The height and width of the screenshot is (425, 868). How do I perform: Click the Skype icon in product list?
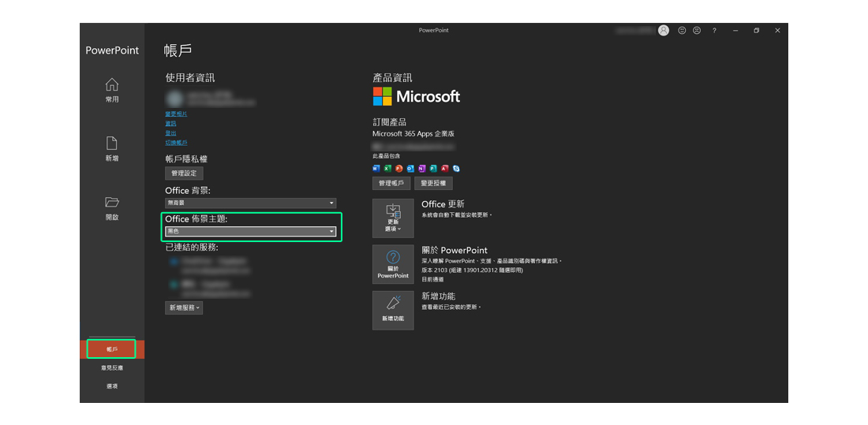(456, 168)
